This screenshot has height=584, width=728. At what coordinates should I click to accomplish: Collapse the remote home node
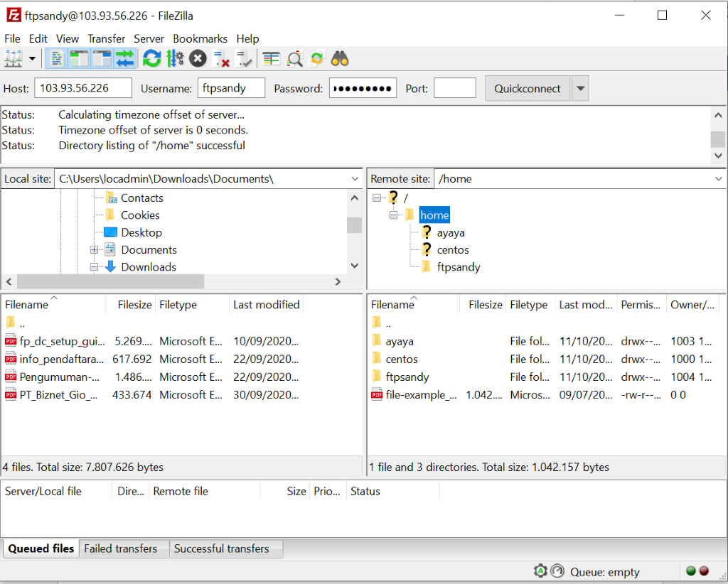click(x=394, y=215)
